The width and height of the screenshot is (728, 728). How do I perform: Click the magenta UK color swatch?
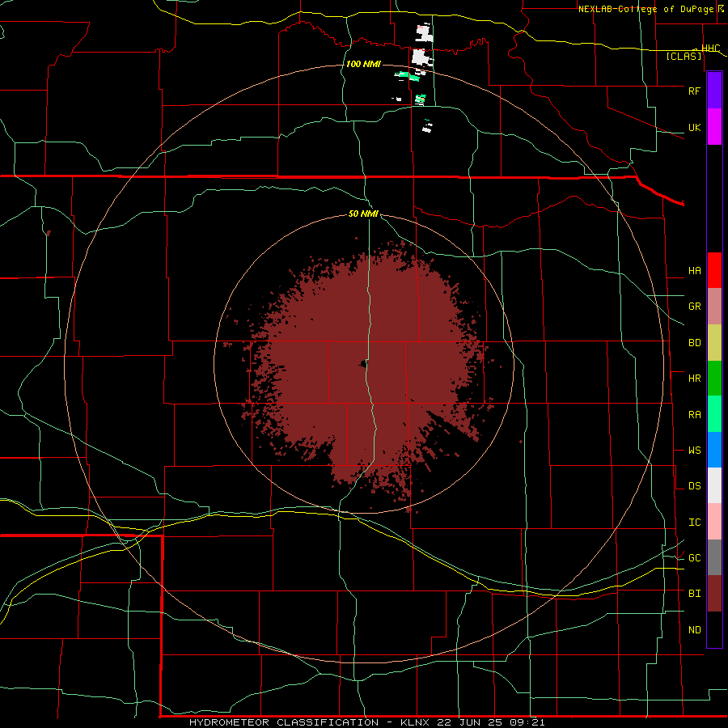pos(714,127)
